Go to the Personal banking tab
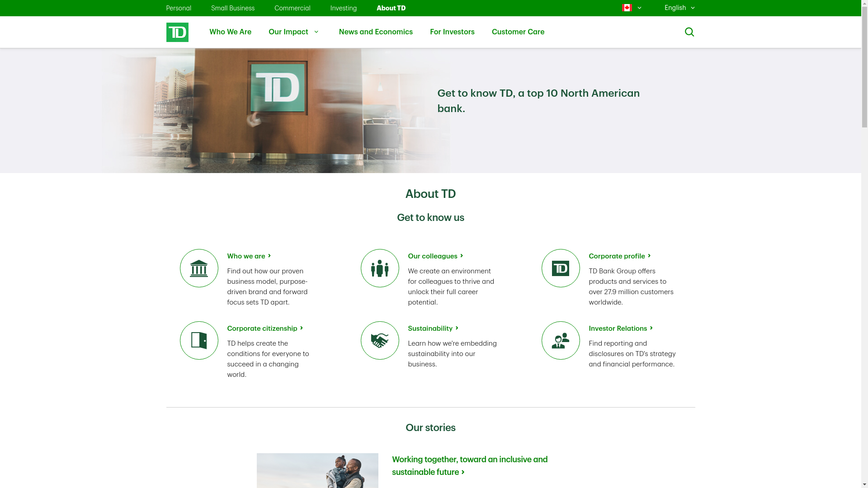This screenshot has height=488, width=868. click(x=179, y=8)
